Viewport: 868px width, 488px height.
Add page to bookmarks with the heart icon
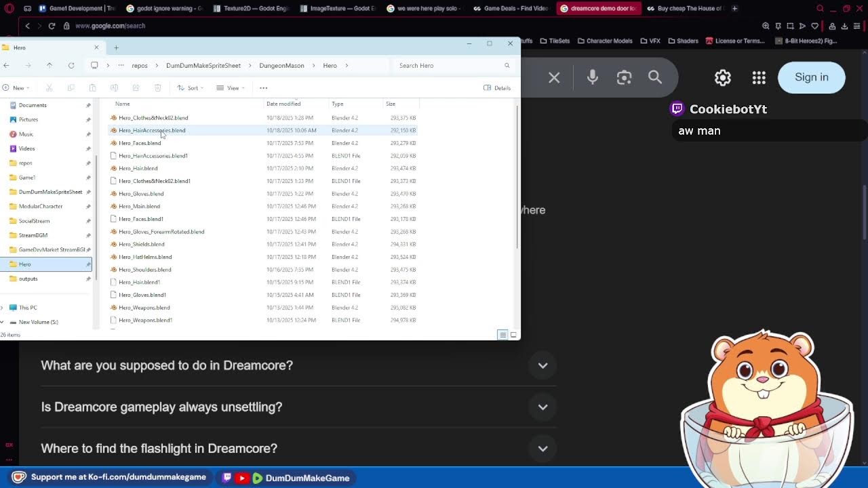point(814,26)
